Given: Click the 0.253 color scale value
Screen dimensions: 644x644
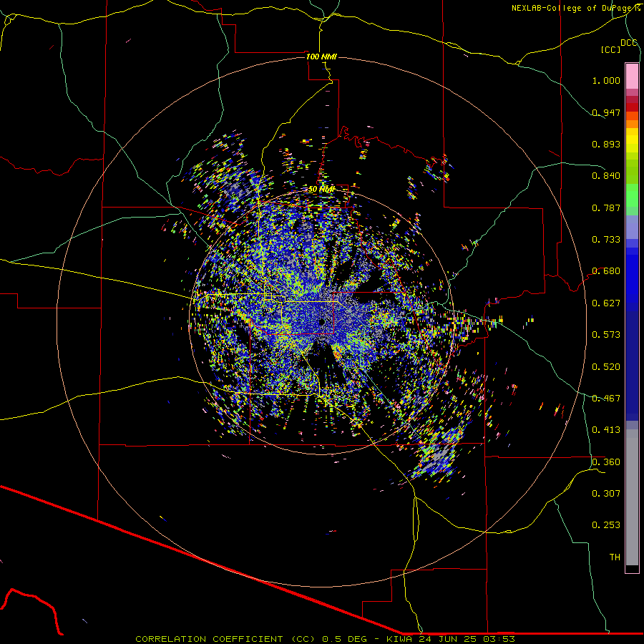Looking at the screenshot, I should pyautogui.click(x=606, y=525).
